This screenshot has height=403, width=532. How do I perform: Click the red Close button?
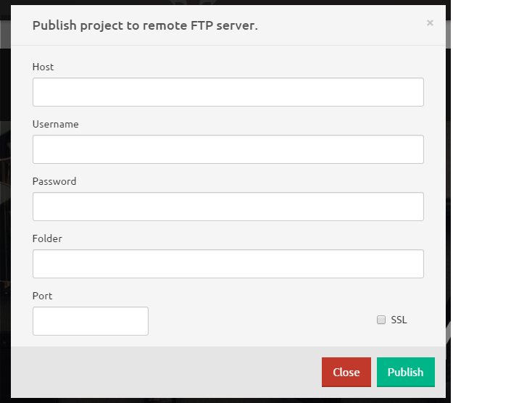pos(346,372)
